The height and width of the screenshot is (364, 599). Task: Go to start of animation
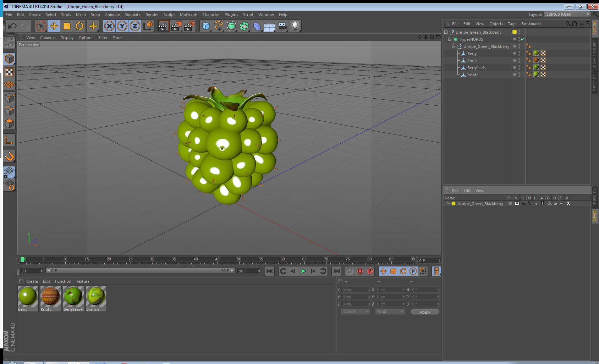pos(270,271)
